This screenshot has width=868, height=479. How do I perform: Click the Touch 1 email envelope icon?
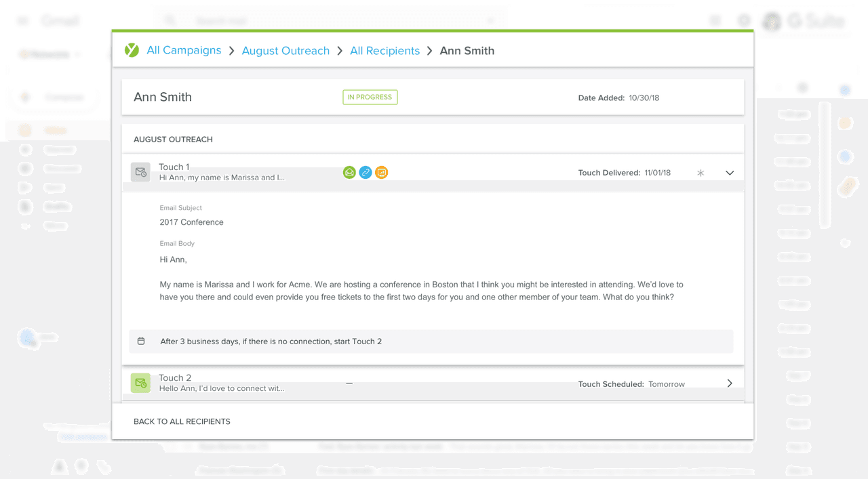click(x=140, y=172)
